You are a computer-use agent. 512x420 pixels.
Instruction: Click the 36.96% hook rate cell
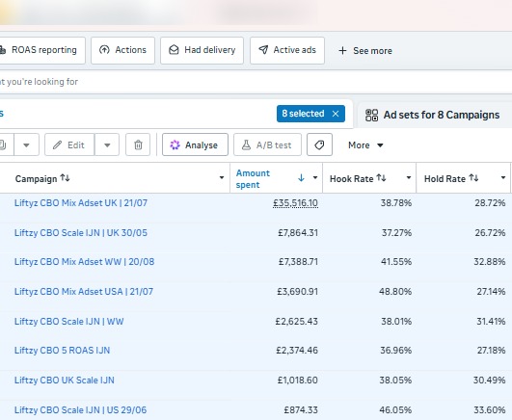395,351
